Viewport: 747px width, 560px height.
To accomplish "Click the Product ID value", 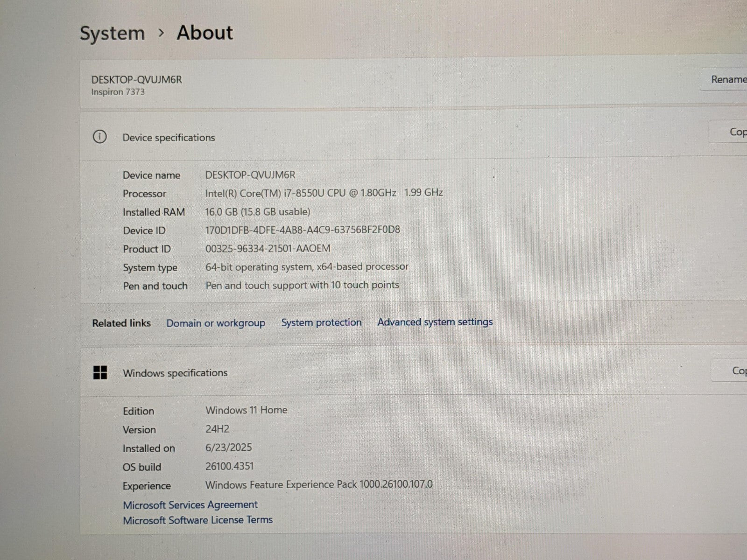I will [x=268, y=248].
